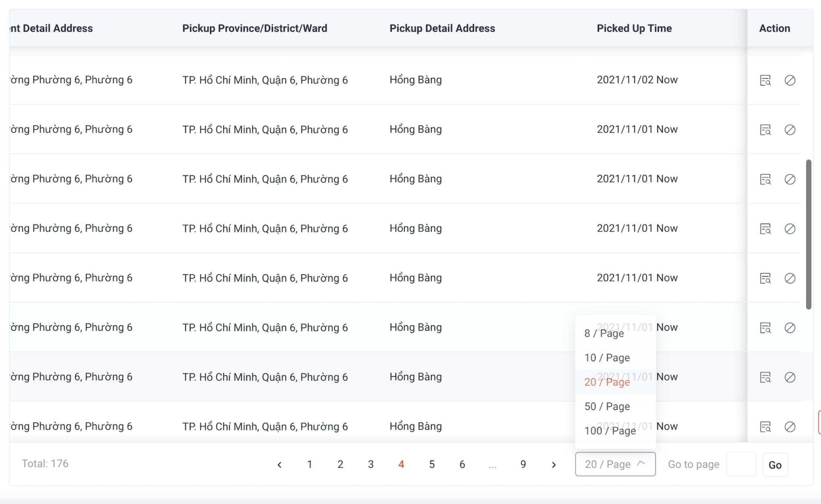Click the vertical table scrollbar thumb
Image resolution: width=821 pixels, height=504 pixels.
point(808,234)
